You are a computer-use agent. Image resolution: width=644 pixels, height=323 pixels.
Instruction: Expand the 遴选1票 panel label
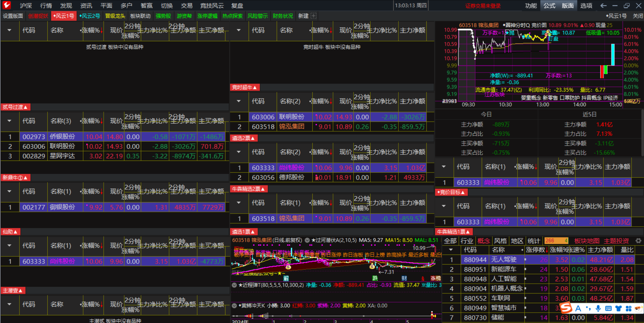point(244,232)
